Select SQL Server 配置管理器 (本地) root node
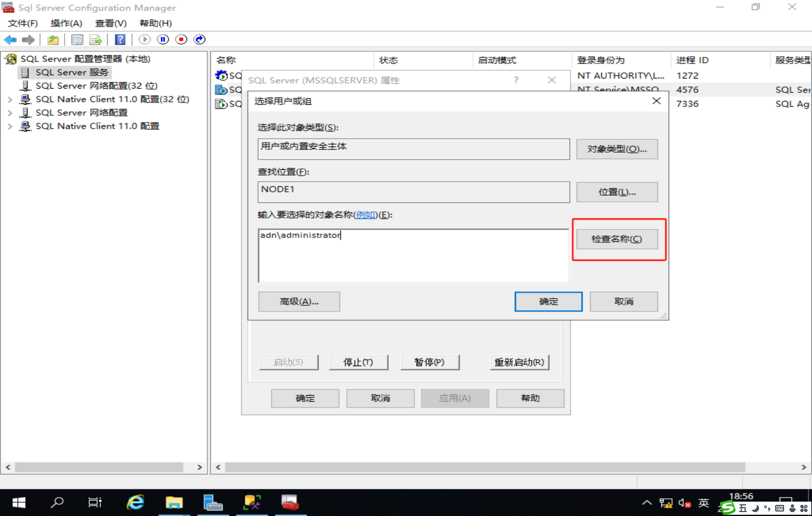812x516 pixels. point(85,59)
